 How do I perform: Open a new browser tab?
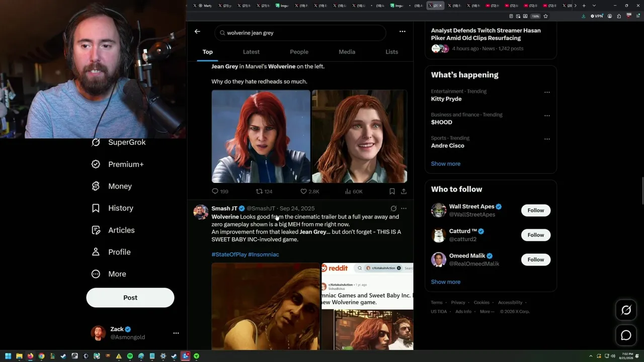coord(584,6)
